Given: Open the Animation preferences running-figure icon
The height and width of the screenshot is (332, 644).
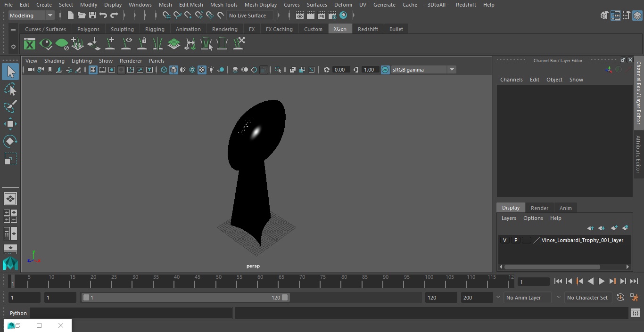Looking at the screenshot, I should [x=634, y=298].
